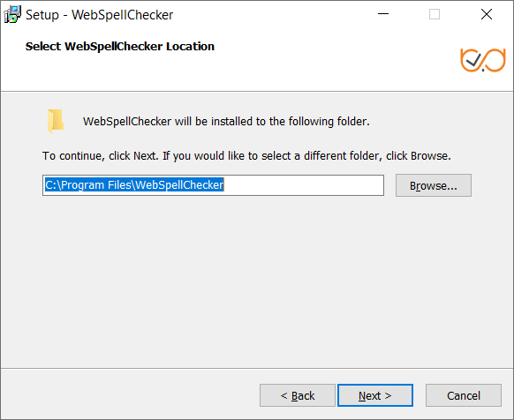The height and width of the screenshot is (420, 514).
Task: Click the highlighted C:\Program Files\WebSpellChecker path text
Action: 134,185
